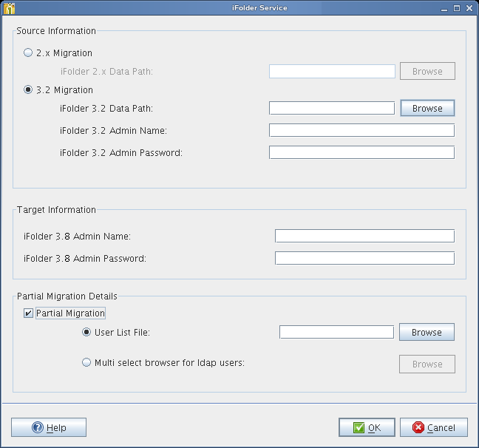Click the iFolder 3.2 Admin Password field
Viewport: 479px width, 448px height.
[361, 152]
